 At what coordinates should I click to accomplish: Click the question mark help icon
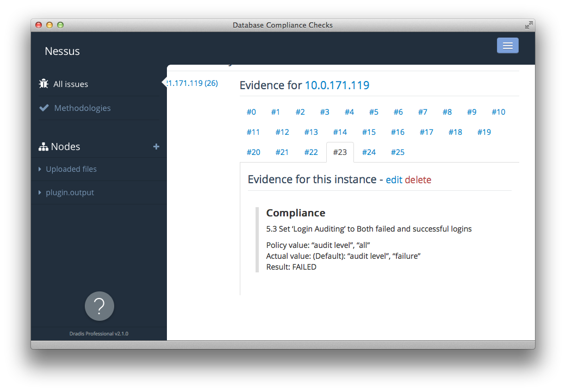tap(99, 306)
